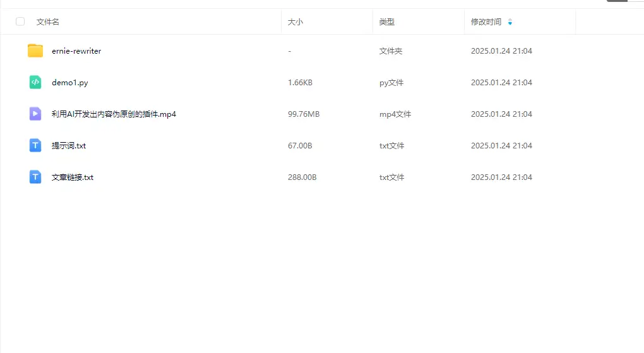Open 利用AI开发出内容伪原创的插件.mp4 file name

point(114,114)
